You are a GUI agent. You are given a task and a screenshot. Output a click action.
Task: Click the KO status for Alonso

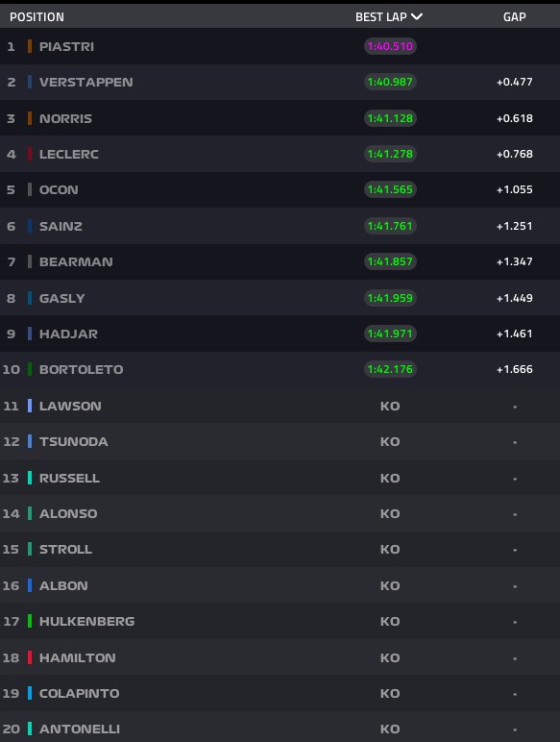(x=390, y=513)
